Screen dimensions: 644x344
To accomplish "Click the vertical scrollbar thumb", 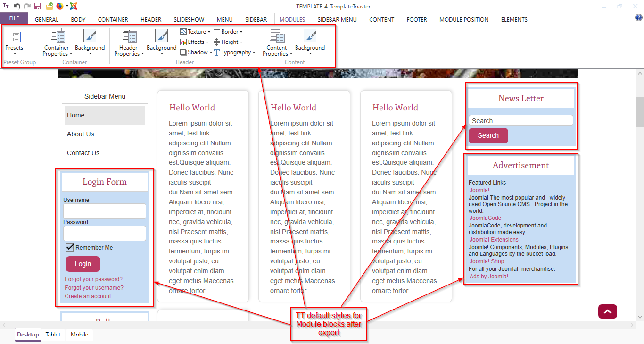I will coord(640,112).
